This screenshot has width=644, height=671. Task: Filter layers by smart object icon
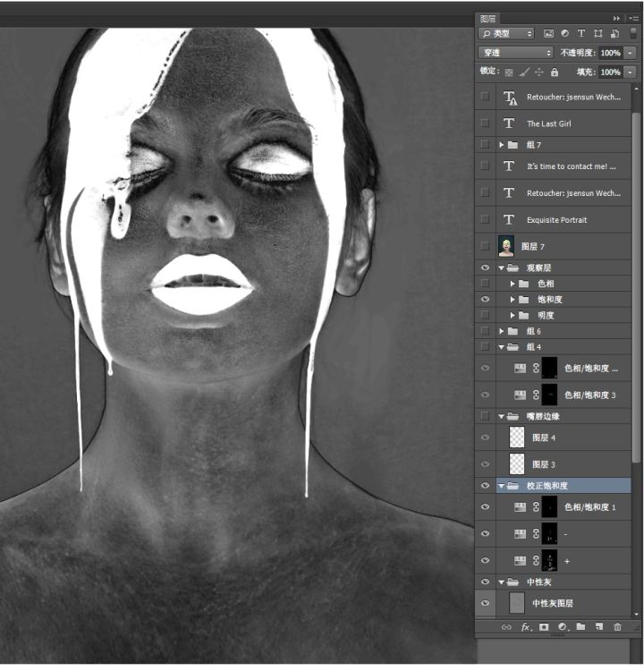(614, 33)
